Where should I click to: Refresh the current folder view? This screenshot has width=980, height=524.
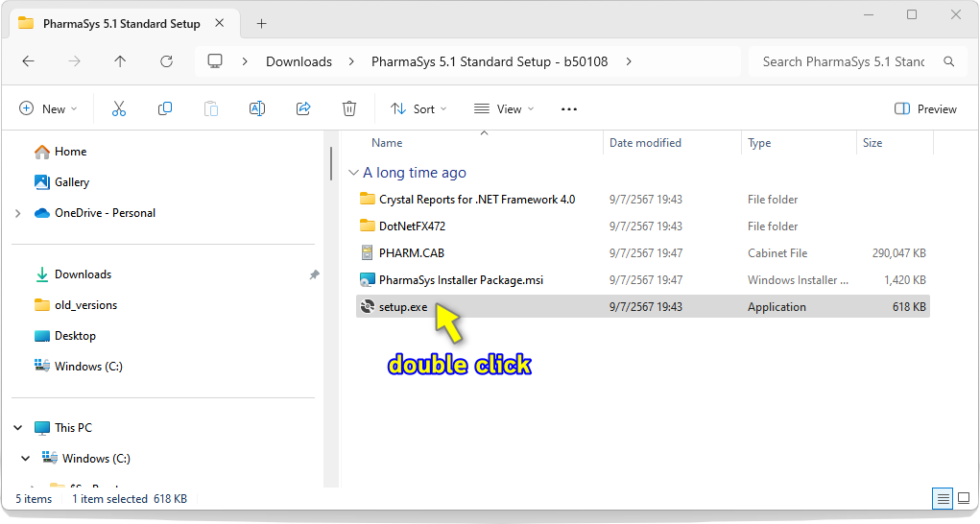166,61
